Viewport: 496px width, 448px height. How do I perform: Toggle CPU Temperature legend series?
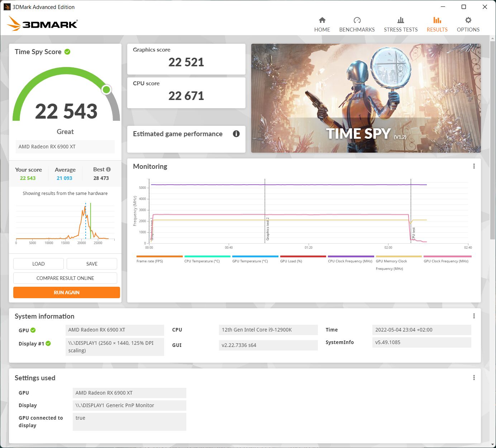coord(207,259)
